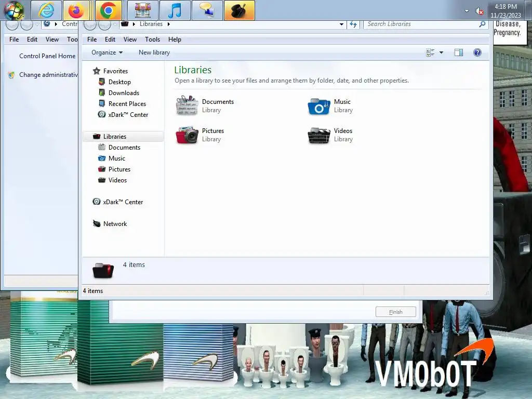Open the Pictures library camera icon
532x399 pixels.
(x=187, y=135)
